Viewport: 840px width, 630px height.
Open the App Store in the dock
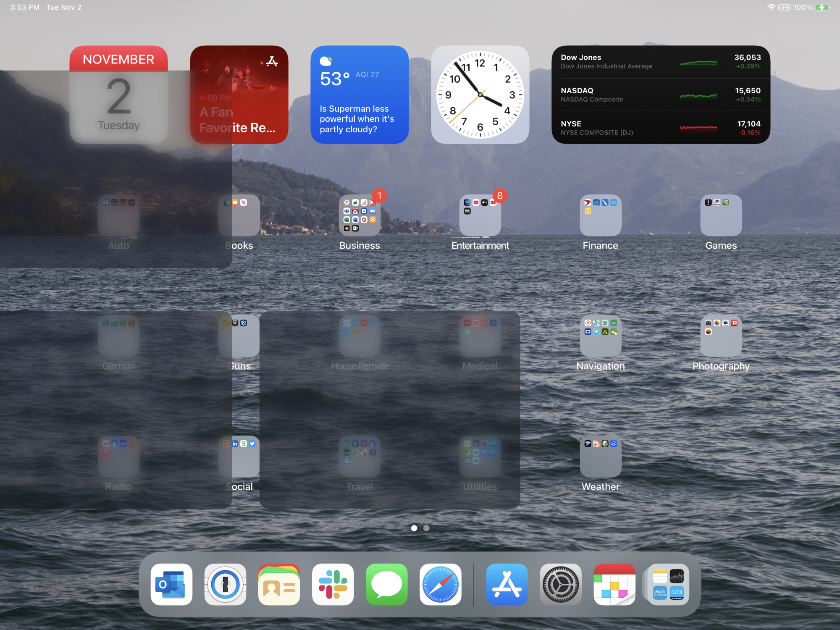[507, 584]
